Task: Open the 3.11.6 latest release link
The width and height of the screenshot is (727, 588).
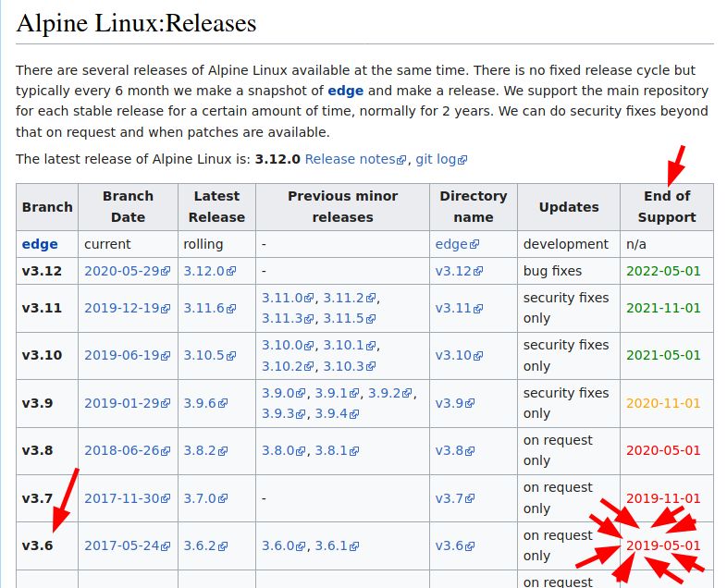Action: click(210, 308)
